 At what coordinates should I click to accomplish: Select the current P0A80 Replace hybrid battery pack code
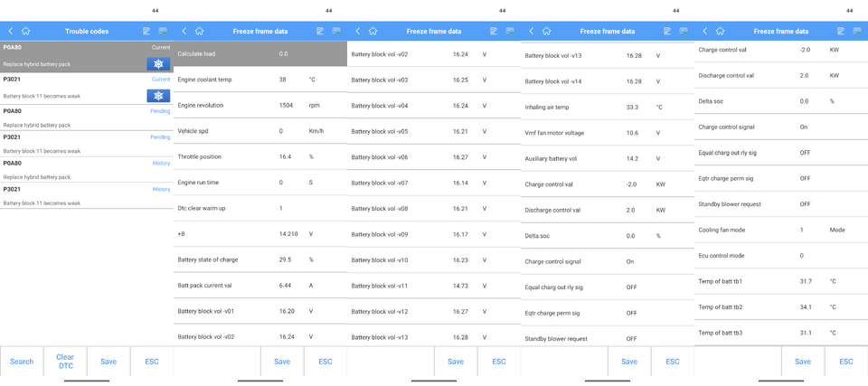[87, 57]
